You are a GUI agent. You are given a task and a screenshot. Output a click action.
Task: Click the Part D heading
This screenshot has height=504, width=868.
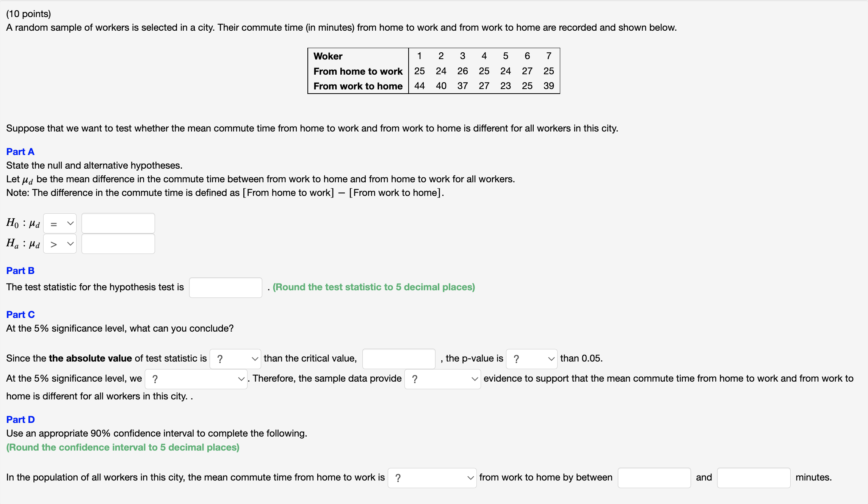click(x=20, y=419)
